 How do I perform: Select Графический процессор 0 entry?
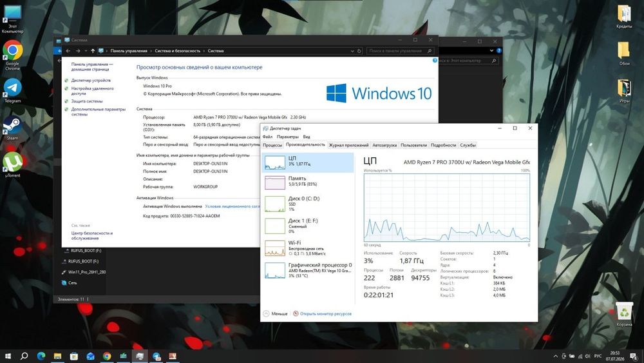coord(308,270)
